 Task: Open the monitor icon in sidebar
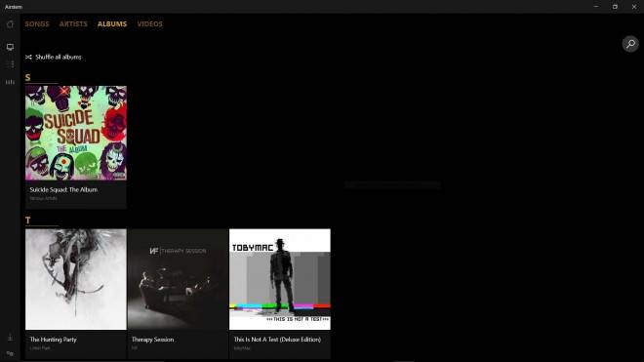pyautogui.click(x=10, y=47)
